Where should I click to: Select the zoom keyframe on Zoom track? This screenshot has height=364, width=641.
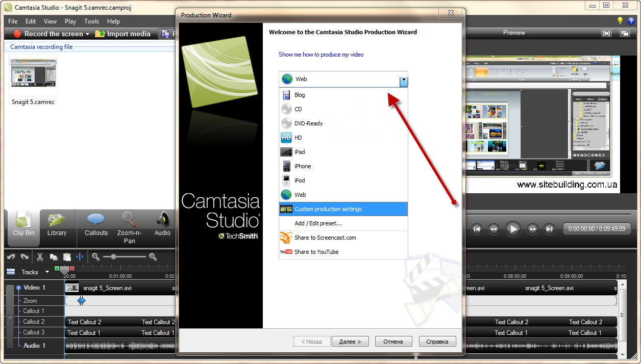(x=81, y=301)
